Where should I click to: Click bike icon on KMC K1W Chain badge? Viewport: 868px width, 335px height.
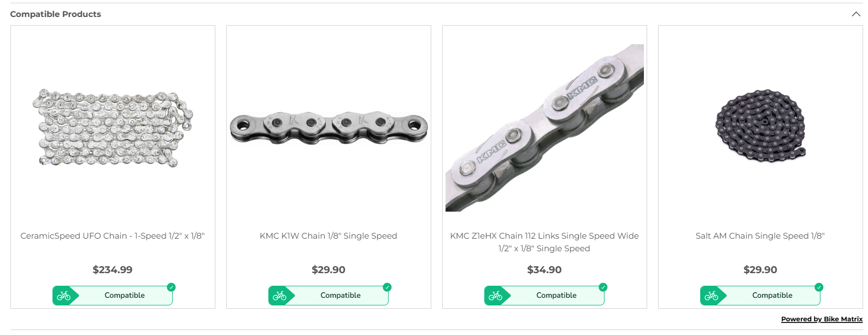(x=280, y=296)
